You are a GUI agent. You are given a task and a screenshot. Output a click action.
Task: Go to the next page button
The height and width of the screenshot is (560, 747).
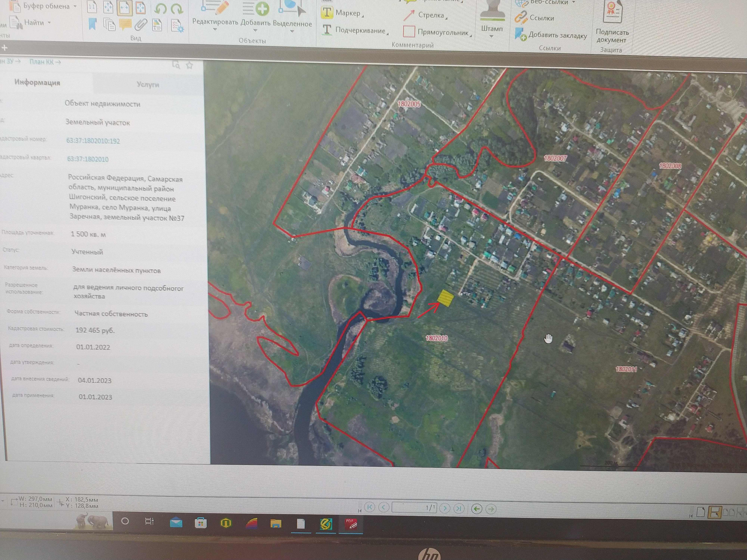(x=445, y=508)
